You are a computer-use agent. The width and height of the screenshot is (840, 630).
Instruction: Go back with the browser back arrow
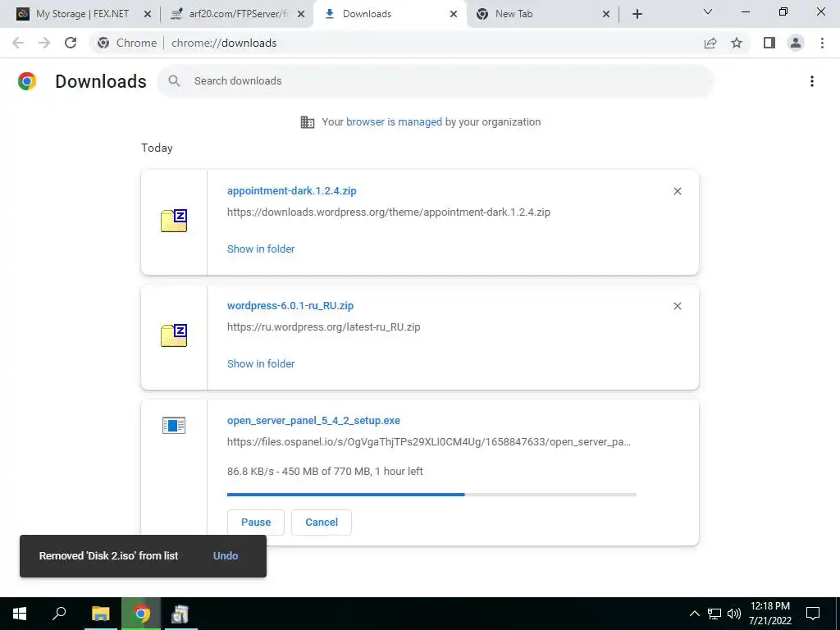click(18, 43)
